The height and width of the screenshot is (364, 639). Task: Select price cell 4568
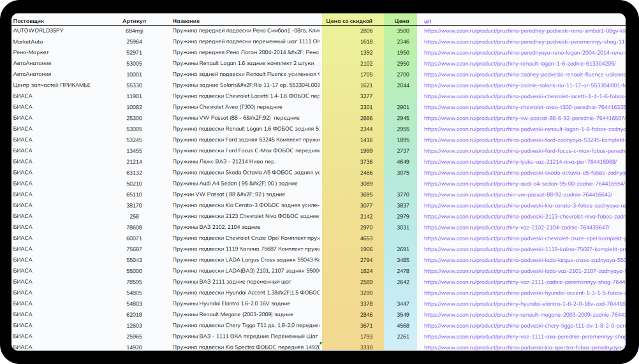coord(403,326)
